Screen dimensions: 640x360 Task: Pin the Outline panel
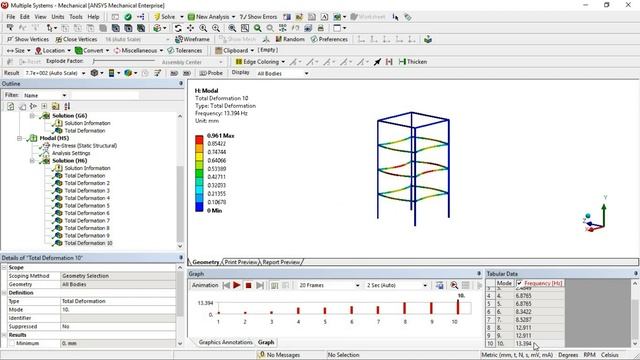181,83
